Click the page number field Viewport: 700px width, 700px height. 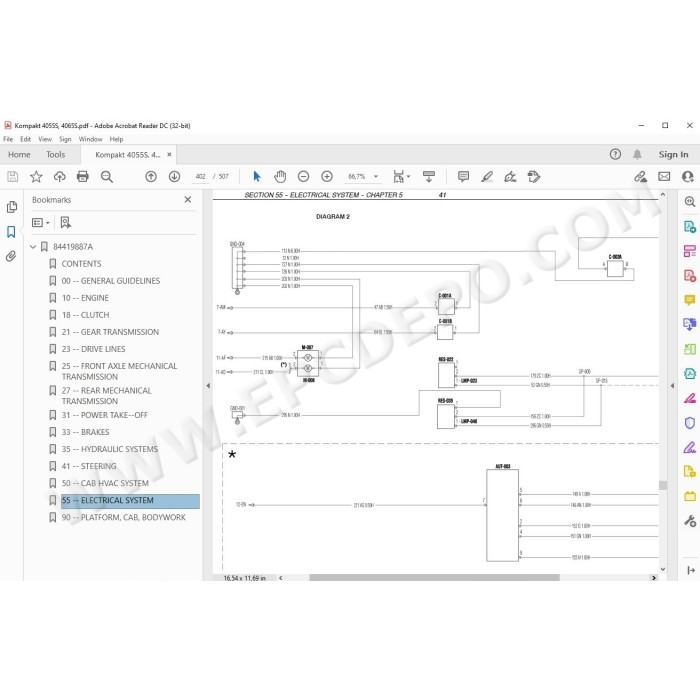click(x=200, y=177)
